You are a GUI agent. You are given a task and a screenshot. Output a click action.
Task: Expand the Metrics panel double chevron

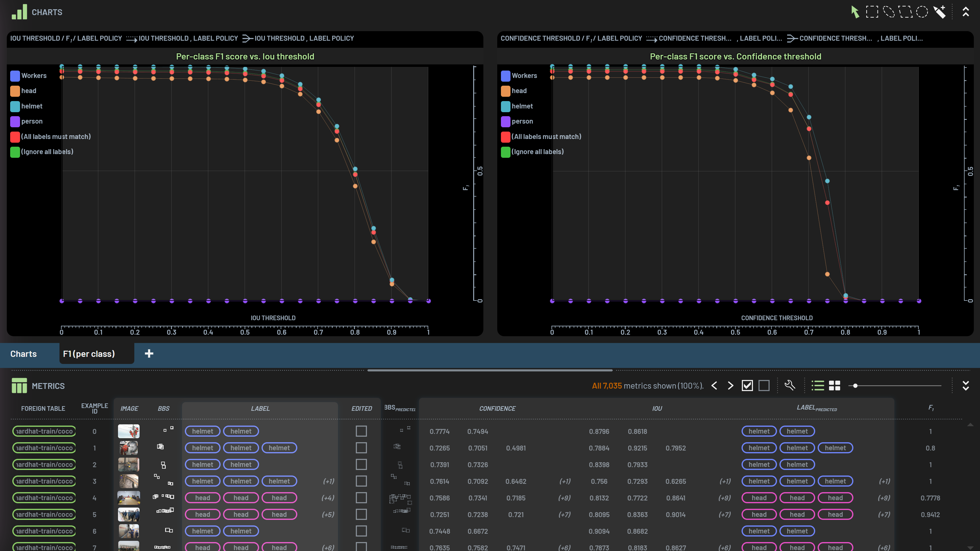click(x=966, y=386)
